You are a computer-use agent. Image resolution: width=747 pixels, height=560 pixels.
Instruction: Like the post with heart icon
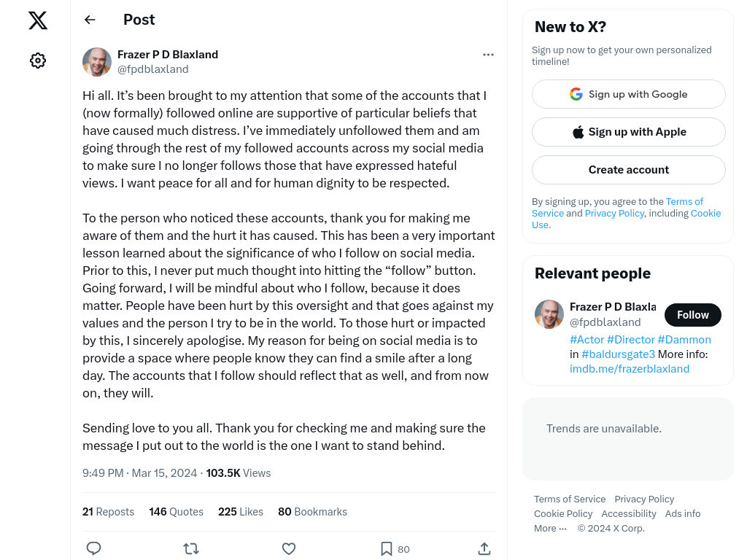point(289,549)
